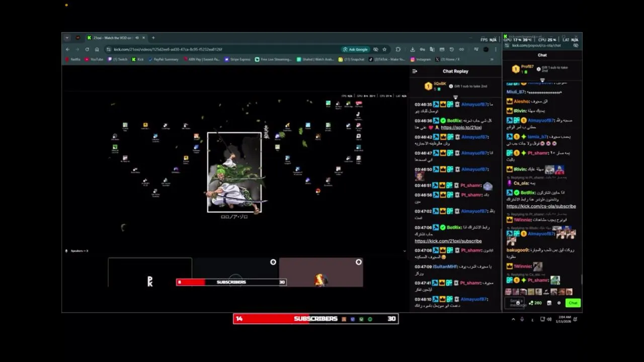Click username iSultanMHf in chat replay

click(445, 266)
